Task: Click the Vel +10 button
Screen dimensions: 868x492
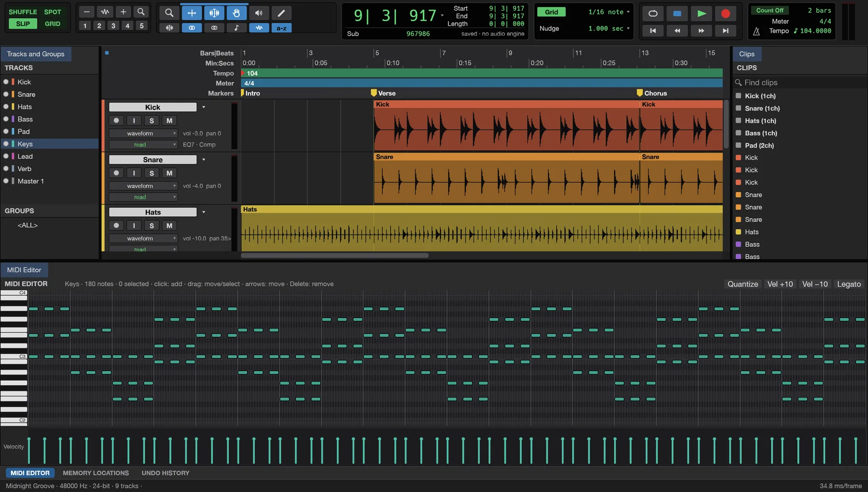Action: pos(780,284)
